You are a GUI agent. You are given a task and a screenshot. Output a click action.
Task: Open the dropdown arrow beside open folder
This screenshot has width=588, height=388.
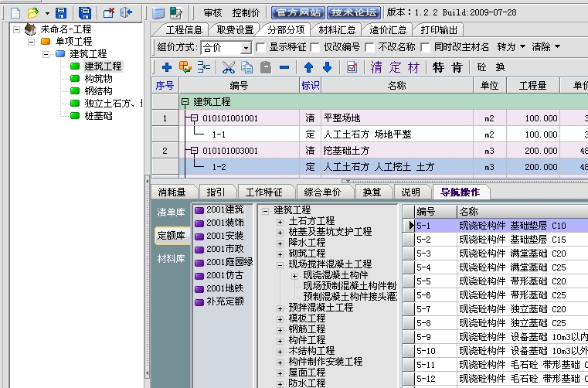(47, 13)
